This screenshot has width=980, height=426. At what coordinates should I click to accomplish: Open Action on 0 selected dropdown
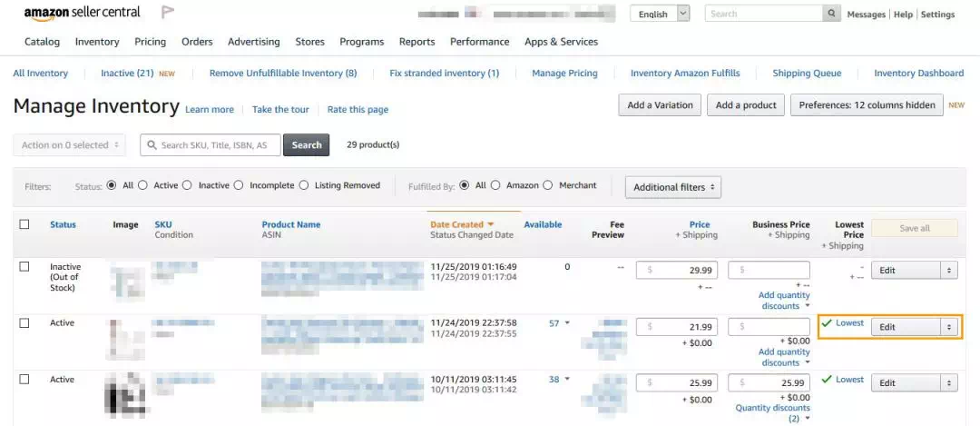pyautogui.click(x=69, y=145)
